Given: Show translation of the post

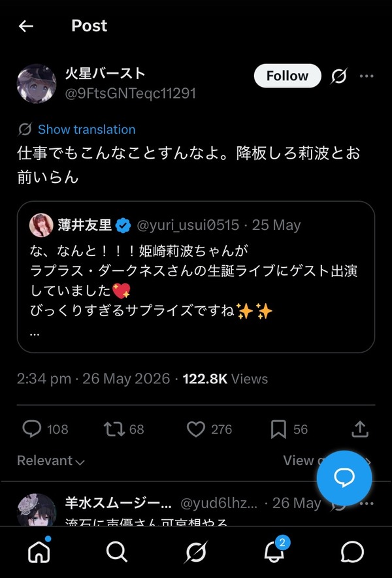Looking at the screenshot, I should pos(86,129).
